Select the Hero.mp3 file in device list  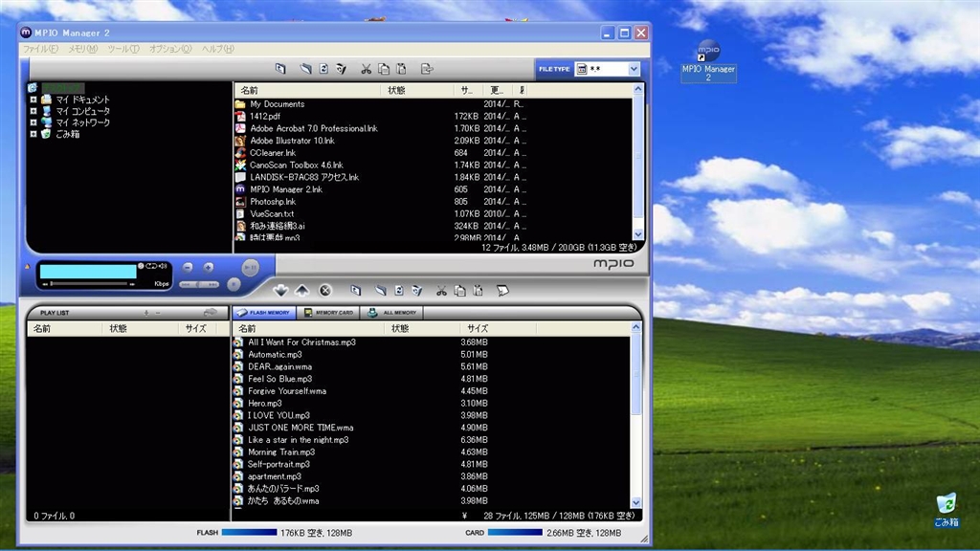265,404
